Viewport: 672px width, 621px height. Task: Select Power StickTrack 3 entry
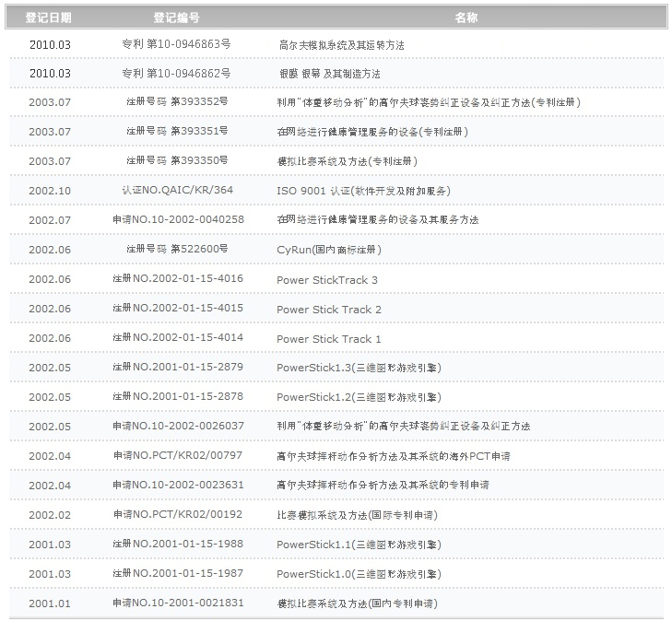coord(327,280)
